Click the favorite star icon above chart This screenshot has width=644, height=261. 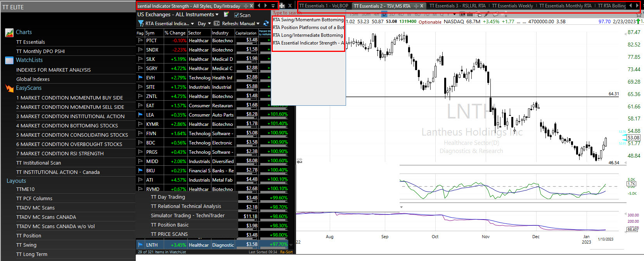coord(639,15)
